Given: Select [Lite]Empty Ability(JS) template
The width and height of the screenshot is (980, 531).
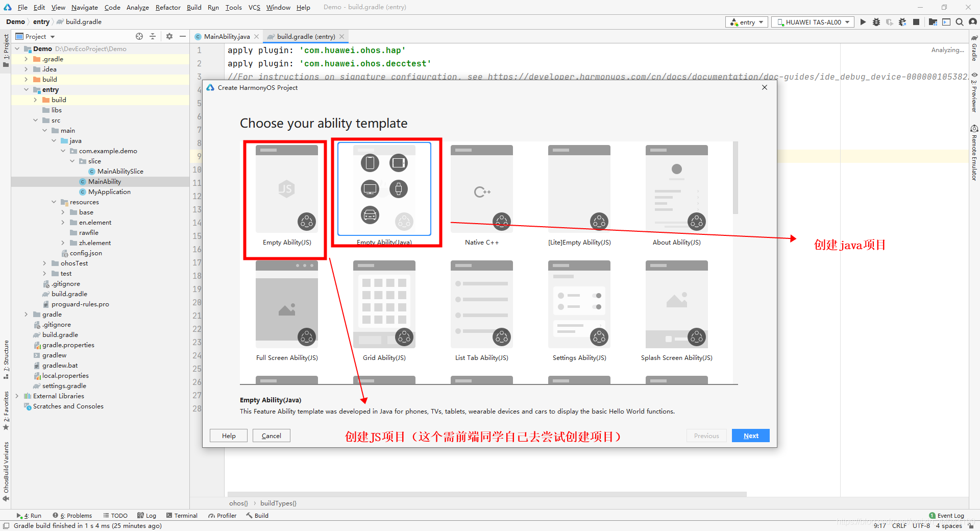Looking at the screenshot, I should [x=579, y=196].
